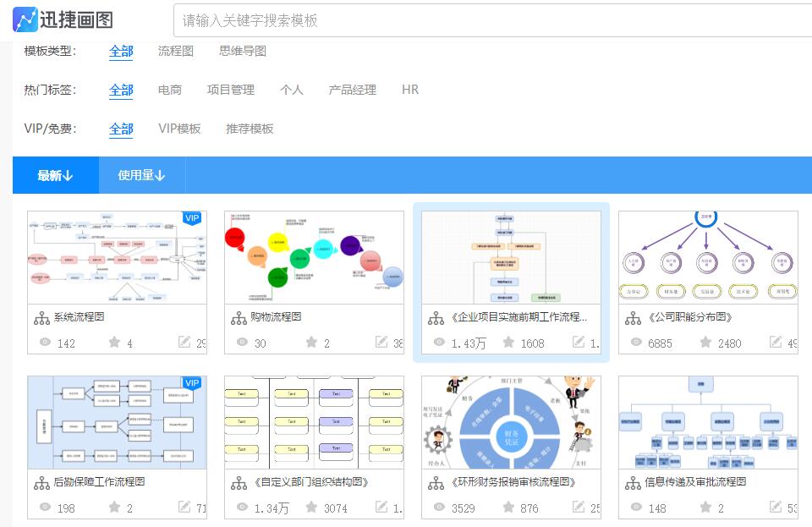The width and height of the screenshot is (812, 527).
Task: Click the VIP badge on 系统流程图 card
Action: (x=192, y=218)
